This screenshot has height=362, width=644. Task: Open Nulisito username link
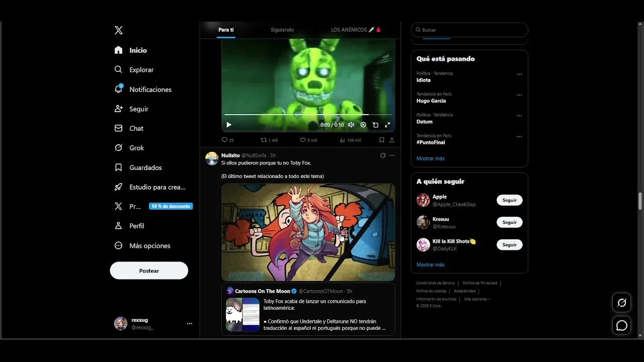[230, 155]
